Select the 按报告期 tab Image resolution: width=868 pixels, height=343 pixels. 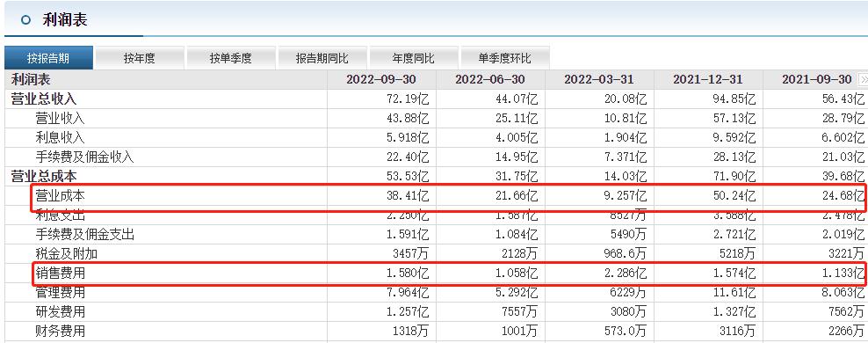pos(48,58)
